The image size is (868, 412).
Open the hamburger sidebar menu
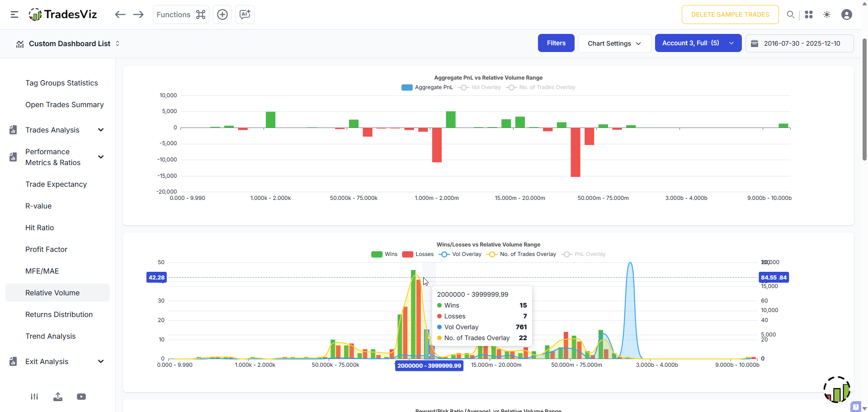click(14, 14)
